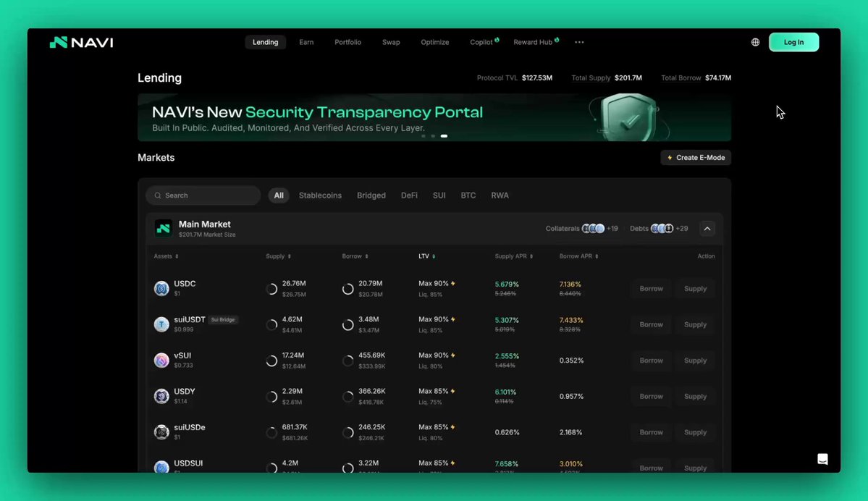Viewport: 868px width, 501px height.
Task: Click the NAVI logo
Action: (81, 42)
